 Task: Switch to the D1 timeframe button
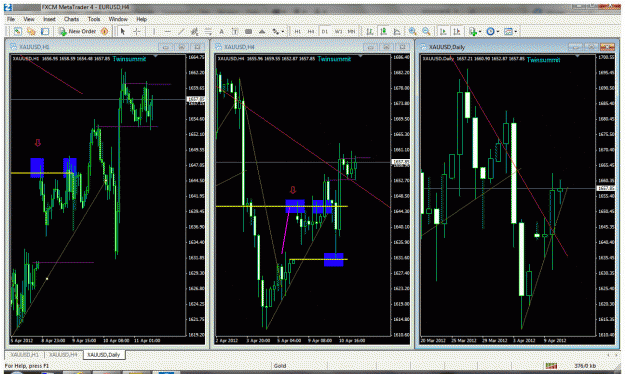click(324, 31)
